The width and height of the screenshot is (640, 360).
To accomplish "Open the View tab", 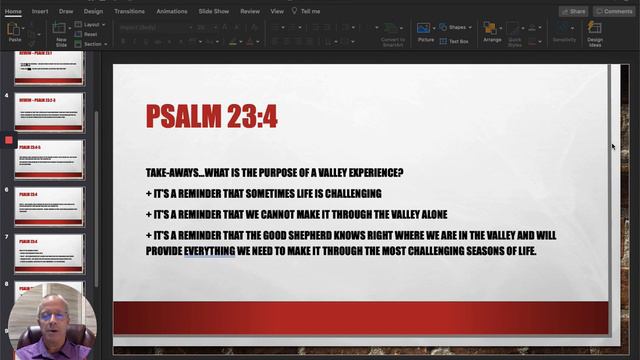I will (x=277, y=11).
